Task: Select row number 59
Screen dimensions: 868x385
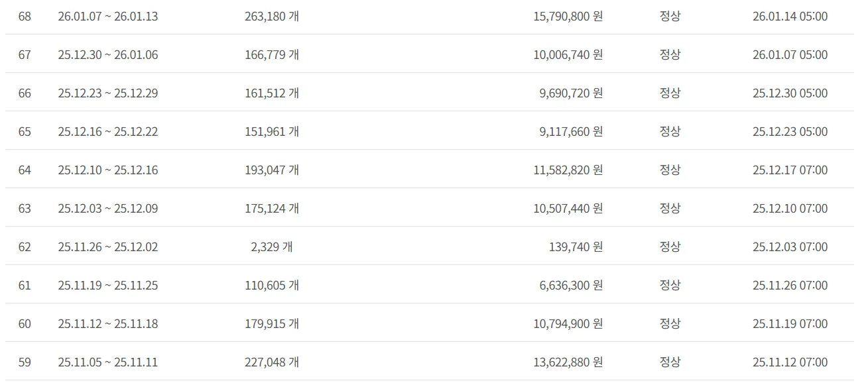Action: pyautogui.click(x=25, y=362)
